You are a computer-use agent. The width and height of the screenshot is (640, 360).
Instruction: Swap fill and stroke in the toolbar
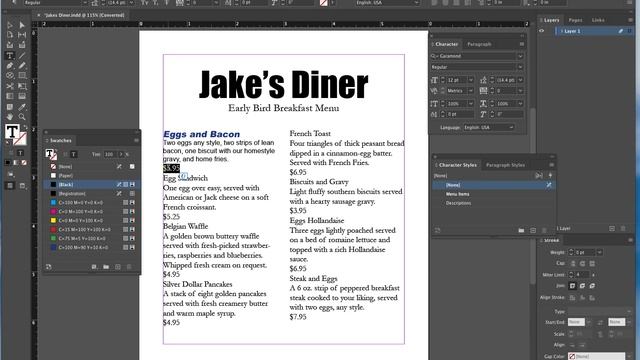[x=25, y=128]
